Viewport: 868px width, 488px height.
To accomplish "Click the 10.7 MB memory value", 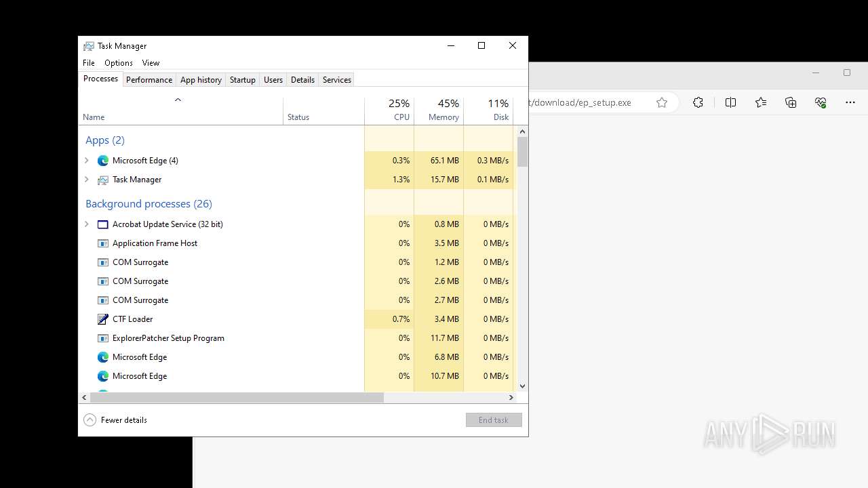I will [445, 376].
